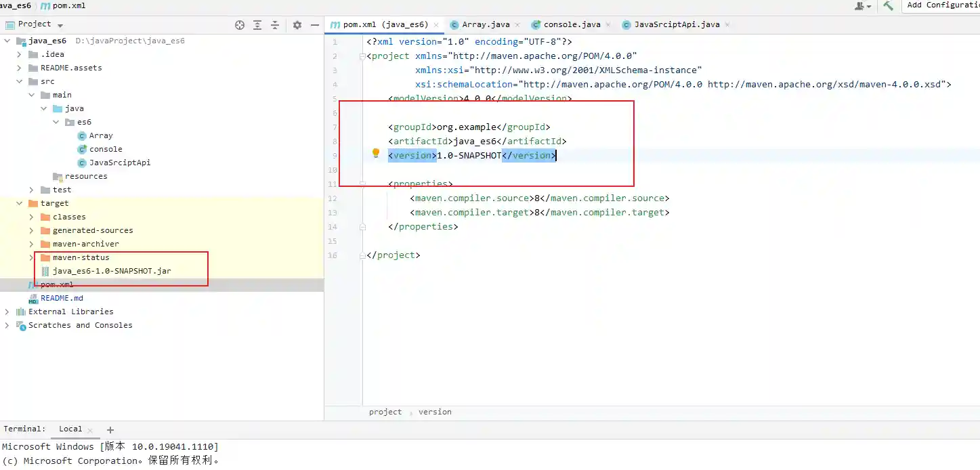This screenshot has width=980, height=470.
Task: Click the Add Configuration button
Action: pos(943,5)
